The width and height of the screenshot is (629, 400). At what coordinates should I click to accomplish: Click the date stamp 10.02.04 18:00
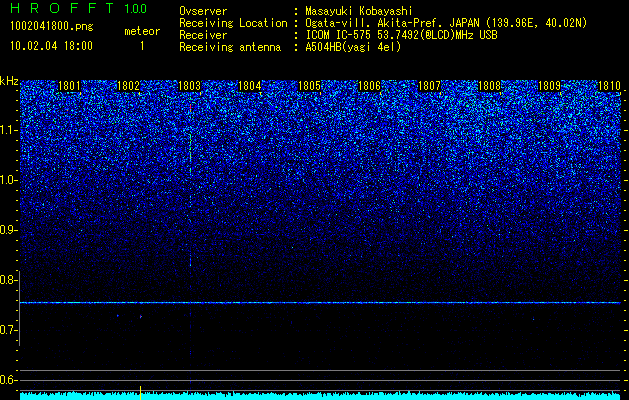[51, 46]
